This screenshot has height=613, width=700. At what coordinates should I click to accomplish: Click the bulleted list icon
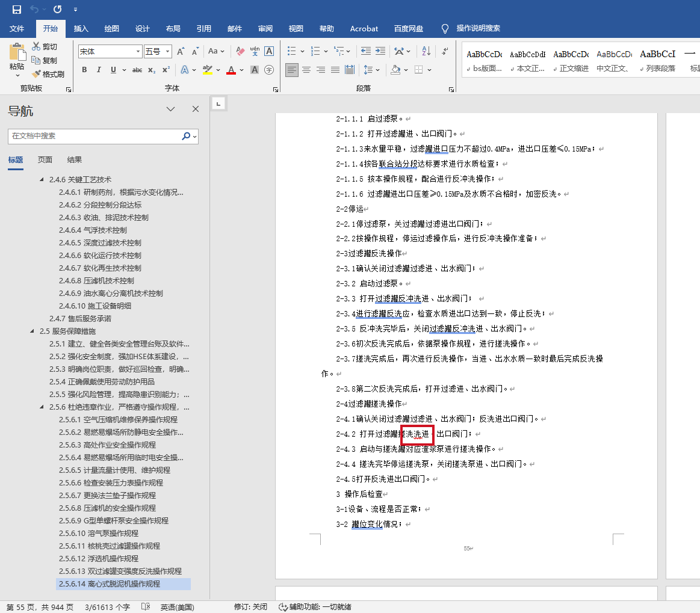click(x=292, y=51)
